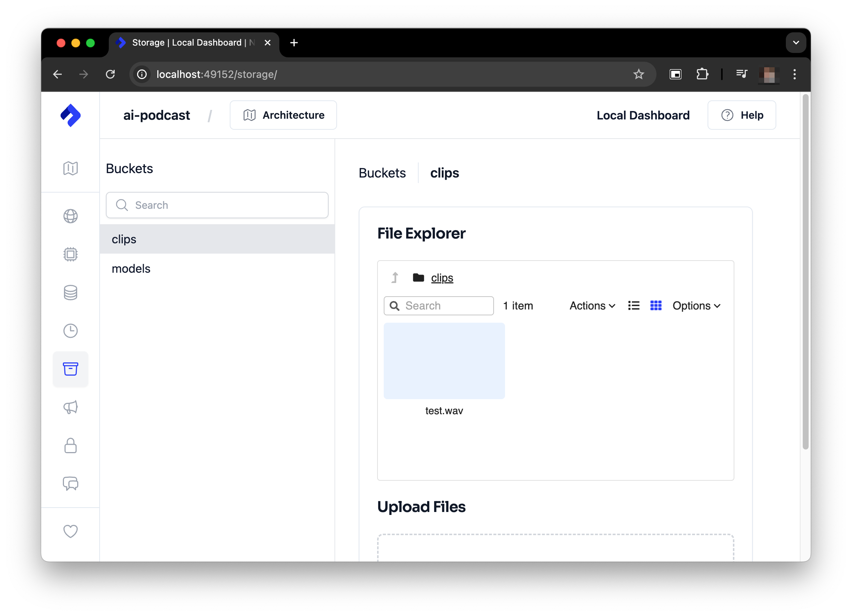
Task: Click the Help button
Action: point(741,115)
